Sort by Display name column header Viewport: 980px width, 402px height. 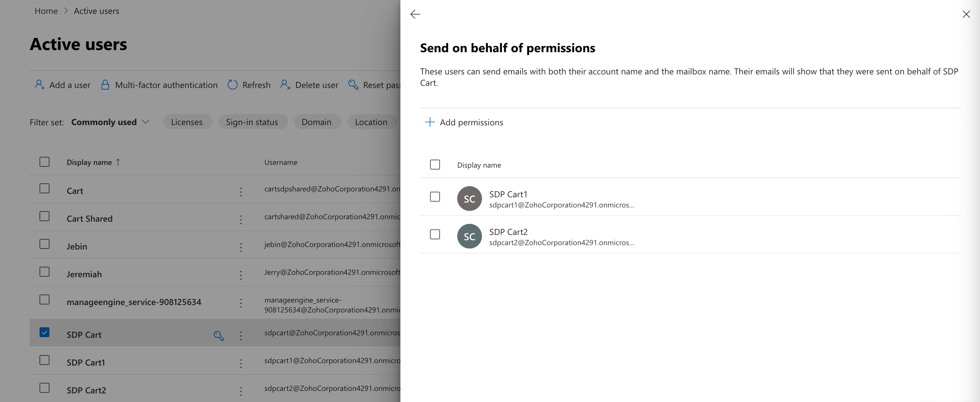[89, 162]
